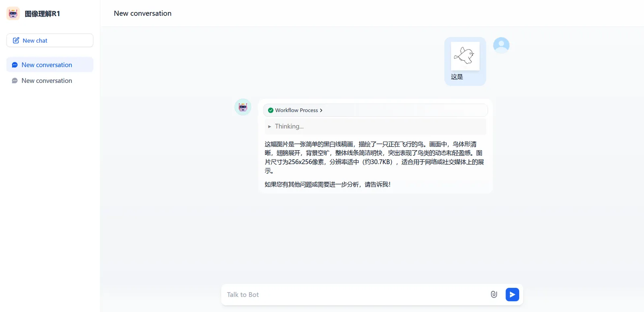Start a New chat
This screenshot has width=644, height=312.
[50, 40]
